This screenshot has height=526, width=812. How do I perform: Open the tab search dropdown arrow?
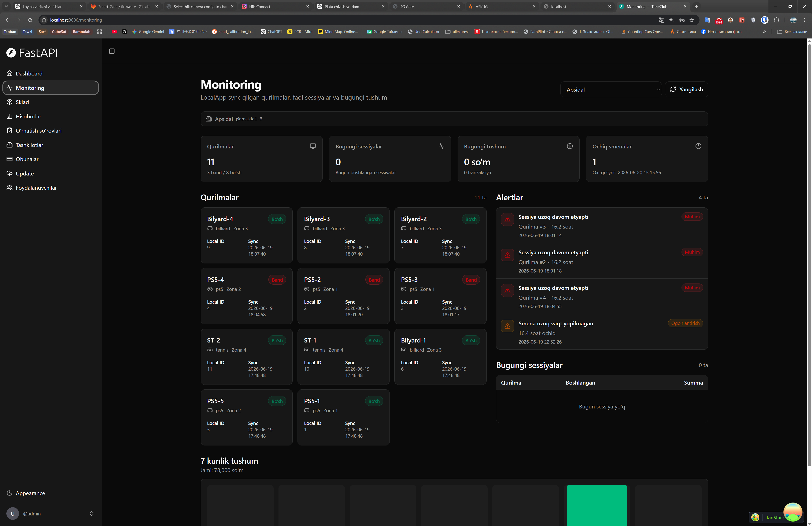pyautogui.click(x=6, y=7)
